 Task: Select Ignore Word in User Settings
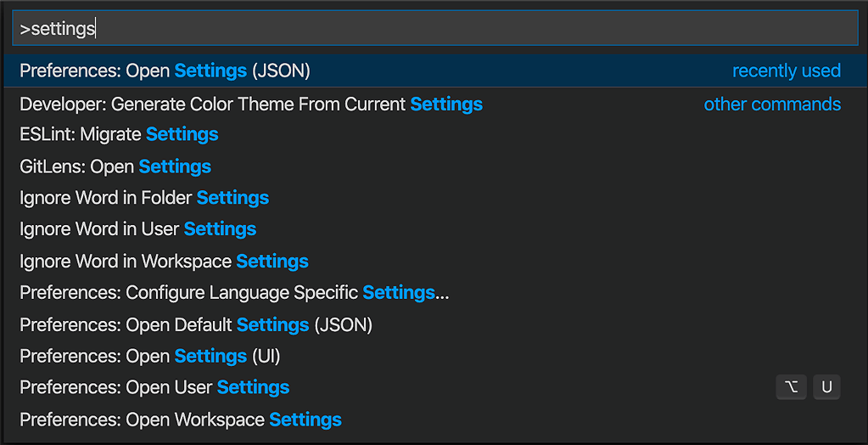click(x=434, y=229)
